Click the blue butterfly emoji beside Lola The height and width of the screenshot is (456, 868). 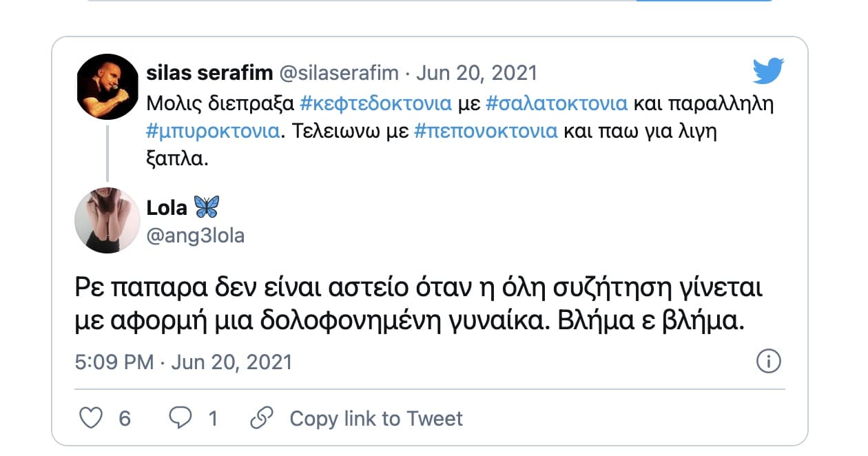pyautogui.click(x=206, y=207)
